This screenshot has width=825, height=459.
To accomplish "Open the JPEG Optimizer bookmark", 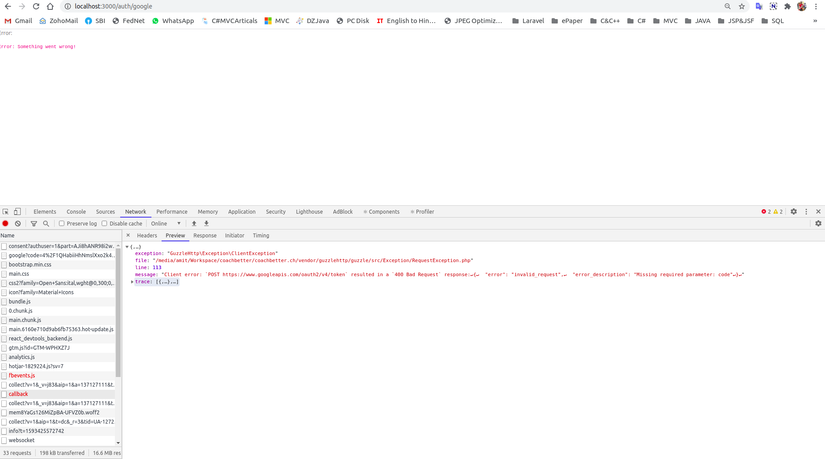I will (x=474, y=21).
